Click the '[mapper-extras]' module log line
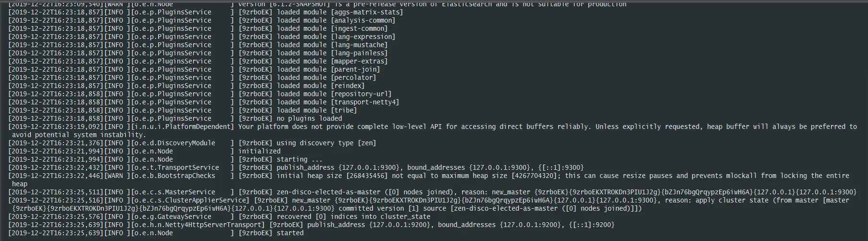The height and width of the screenshot is (241, 868). click(198, 62)
